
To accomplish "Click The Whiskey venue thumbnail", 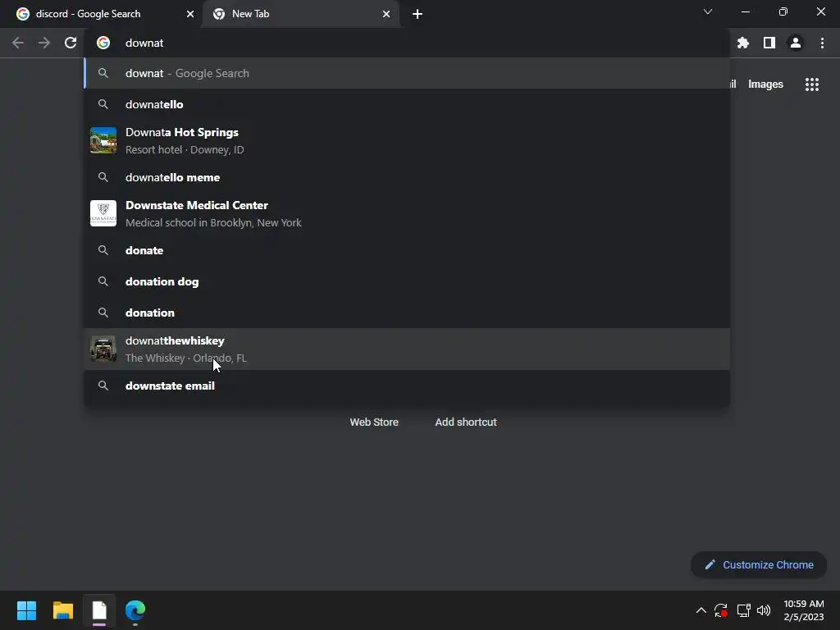I will (x=103, y=349).
